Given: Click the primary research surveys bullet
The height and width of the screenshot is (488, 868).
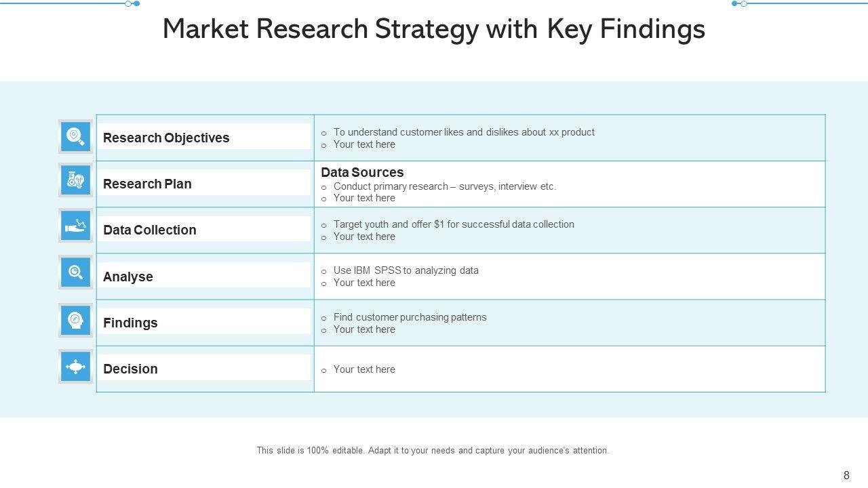Looking at the screenshot, I should point(445,186).
